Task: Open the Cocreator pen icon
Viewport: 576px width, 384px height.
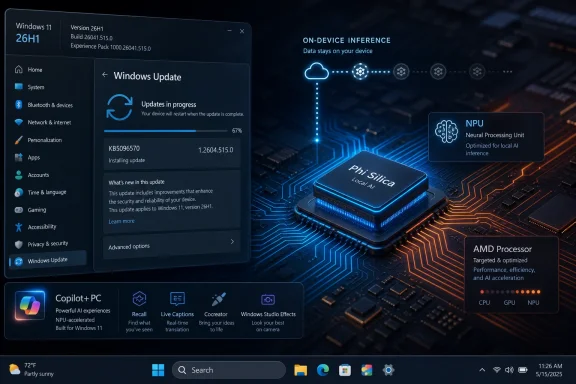Action: (219, 299)
